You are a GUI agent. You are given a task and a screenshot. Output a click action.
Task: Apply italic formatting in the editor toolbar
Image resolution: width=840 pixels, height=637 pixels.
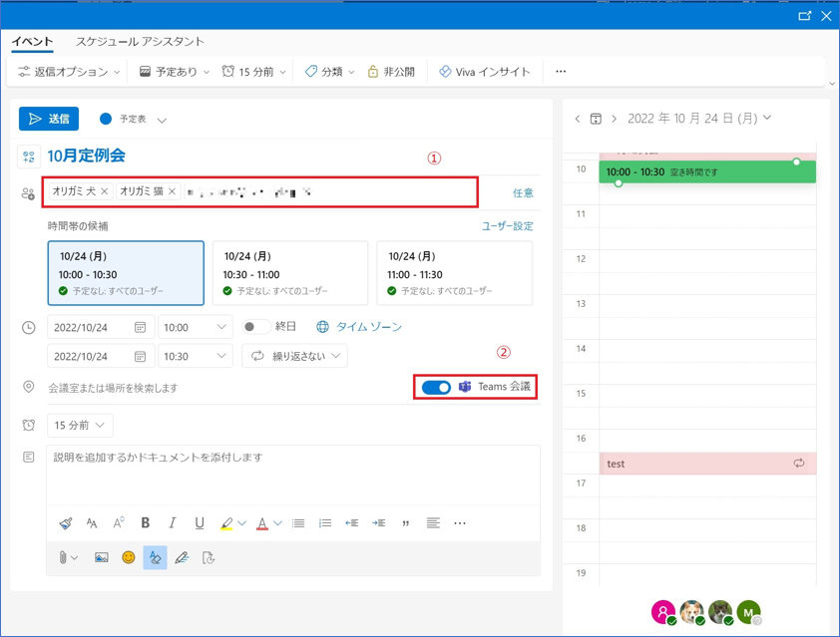pyautogui.click(x=173, y=523)
